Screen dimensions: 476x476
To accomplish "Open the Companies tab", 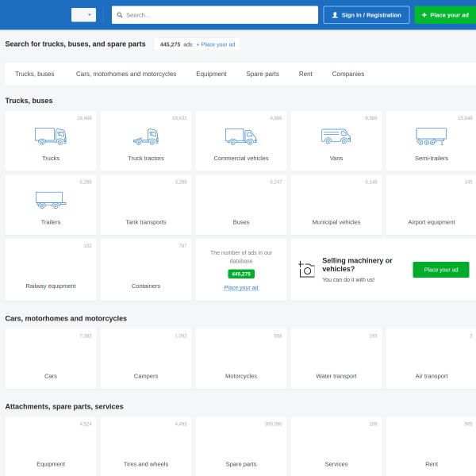I will (x=348, y=74).
